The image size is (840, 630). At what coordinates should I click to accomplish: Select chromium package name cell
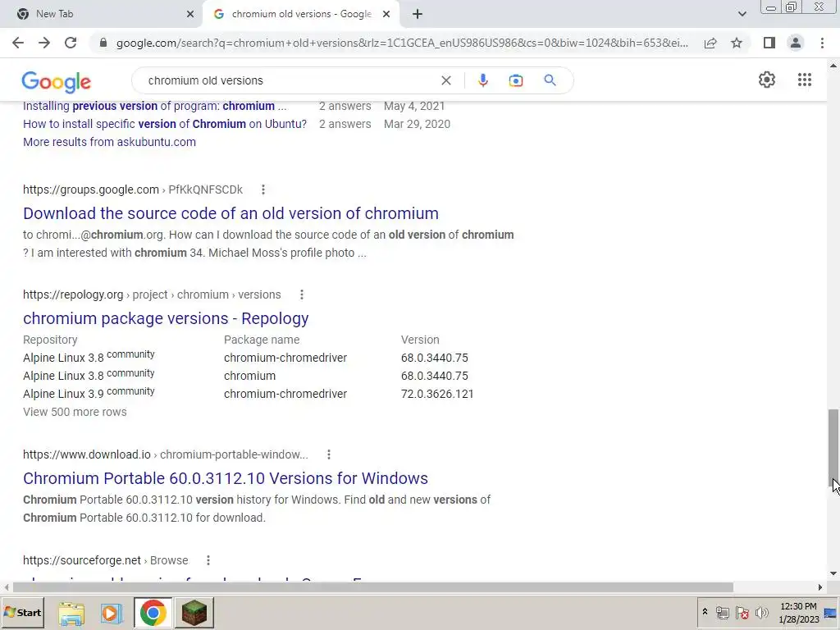249,376
